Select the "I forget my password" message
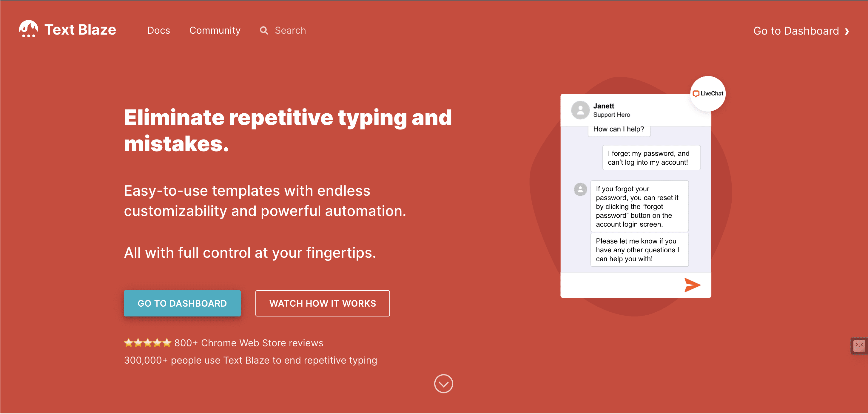Viewport: 868px width, 414px height. point(651,158)
